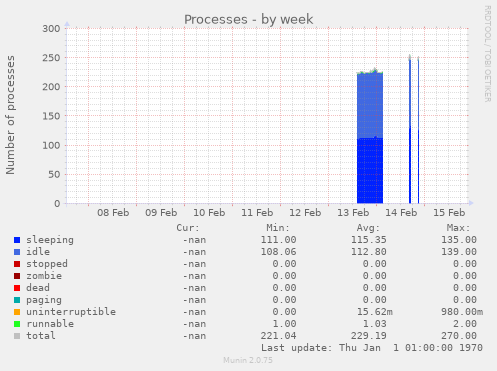The image size is (497, 371).
Task: Click the 150 y-axis tick label
Action: (x=51, y=116)
